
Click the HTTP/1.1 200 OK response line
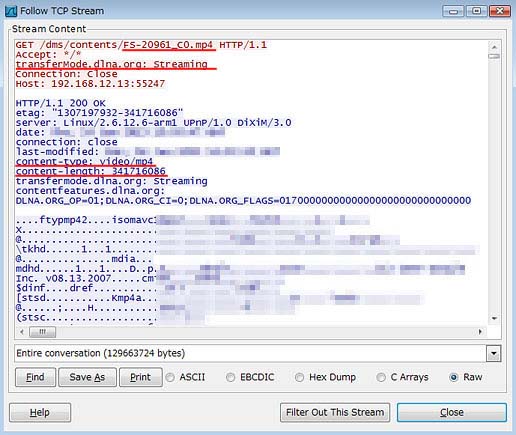pos(61,103)
